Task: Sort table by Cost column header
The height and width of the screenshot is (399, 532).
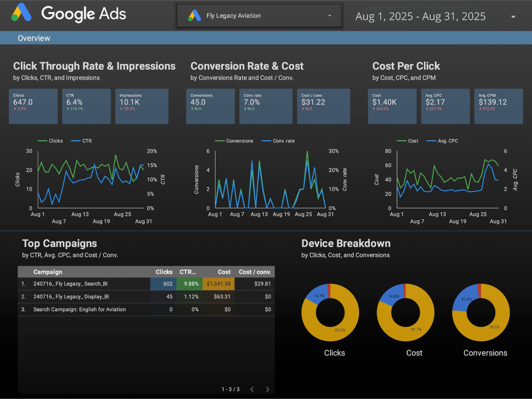Action: pyautogui.click(x=224, y=272)
